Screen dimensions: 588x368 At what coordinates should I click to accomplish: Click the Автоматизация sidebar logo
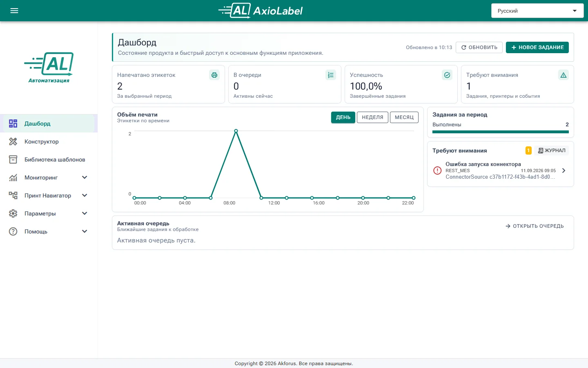(49, 67)
